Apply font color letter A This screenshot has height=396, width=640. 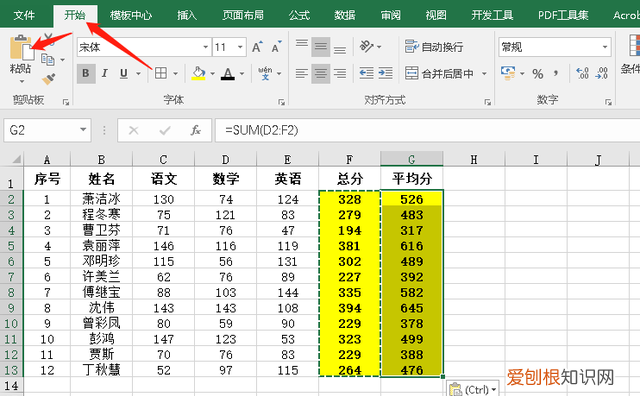(x=228, y=73)
